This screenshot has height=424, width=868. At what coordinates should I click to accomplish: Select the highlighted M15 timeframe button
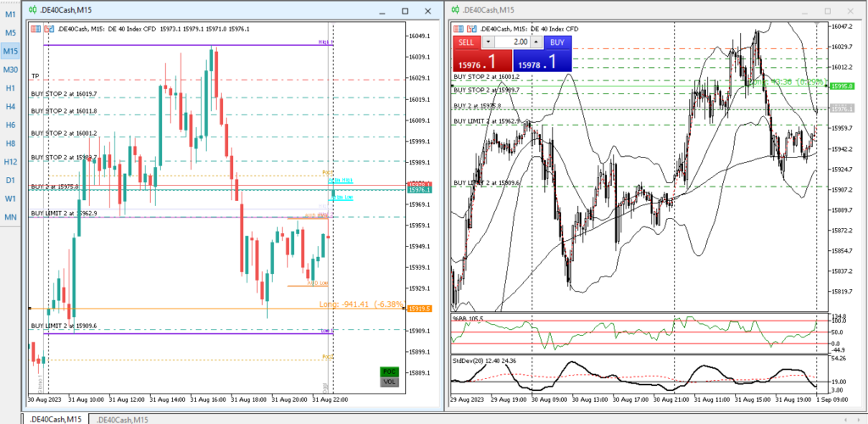(10, 51)
